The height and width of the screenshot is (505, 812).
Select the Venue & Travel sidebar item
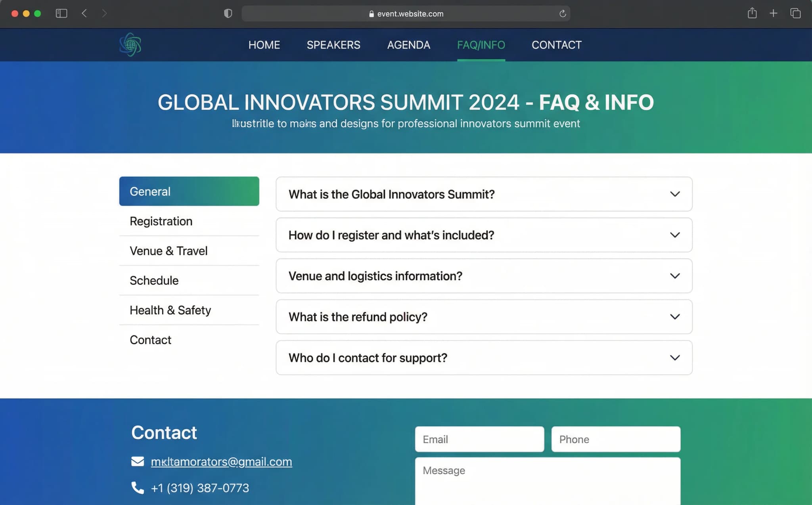point(168,251)
